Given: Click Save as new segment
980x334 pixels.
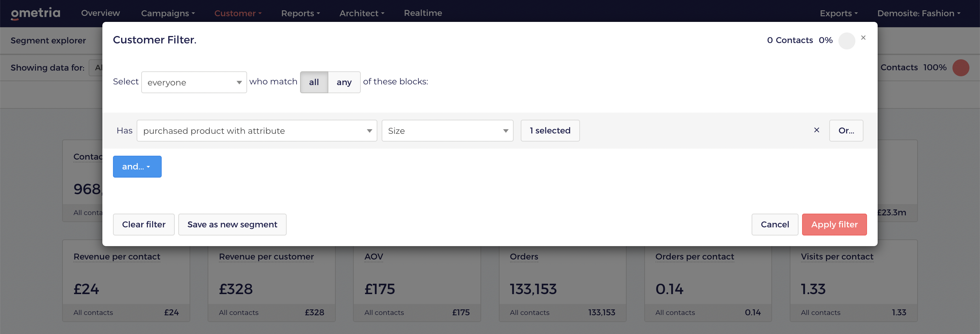Looking at the screenshot, I should coord(232,225).
